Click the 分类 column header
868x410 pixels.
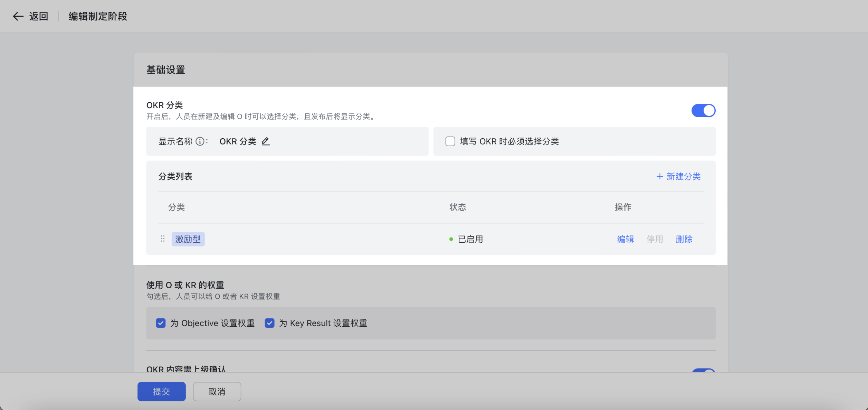177,207
